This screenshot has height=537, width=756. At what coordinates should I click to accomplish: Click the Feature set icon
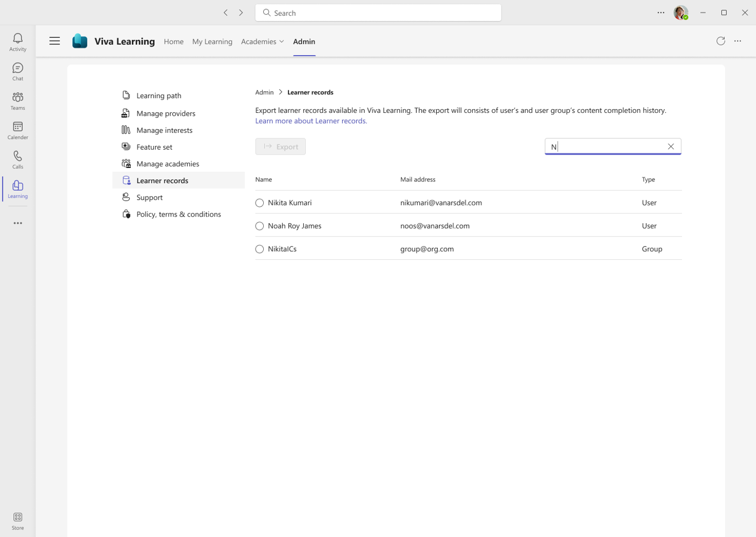[126, 146]
